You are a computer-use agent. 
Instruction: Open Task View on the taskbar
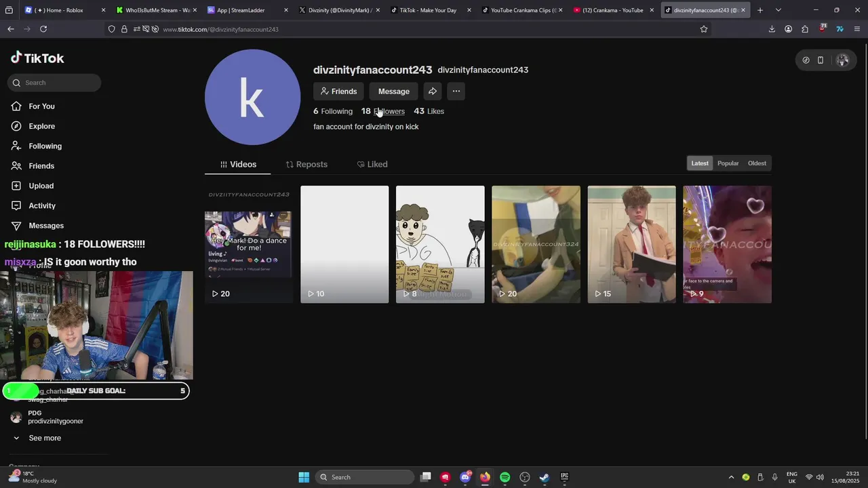pos(426,477)
